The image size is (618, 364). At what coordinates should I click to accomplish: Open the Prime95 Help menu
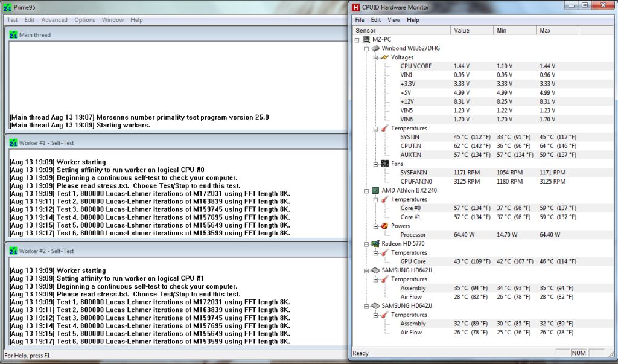pyautogui.click(x=137, y=20)
